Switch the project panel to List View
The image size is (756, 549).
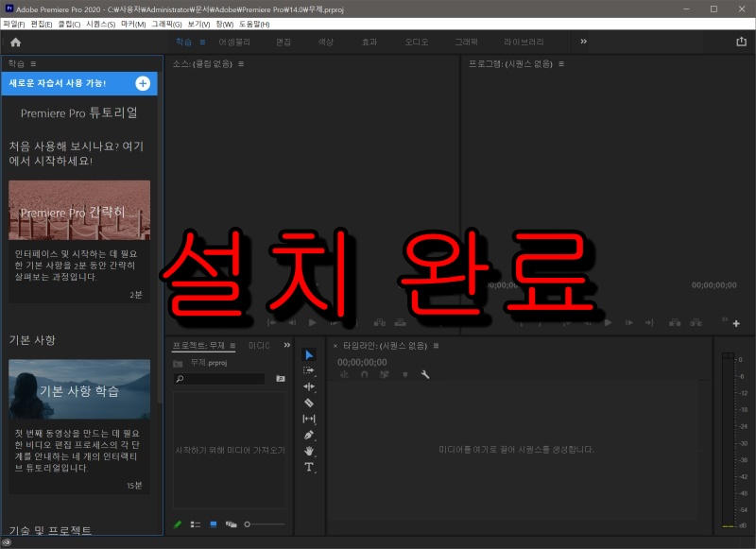click(x=195, y=524)
